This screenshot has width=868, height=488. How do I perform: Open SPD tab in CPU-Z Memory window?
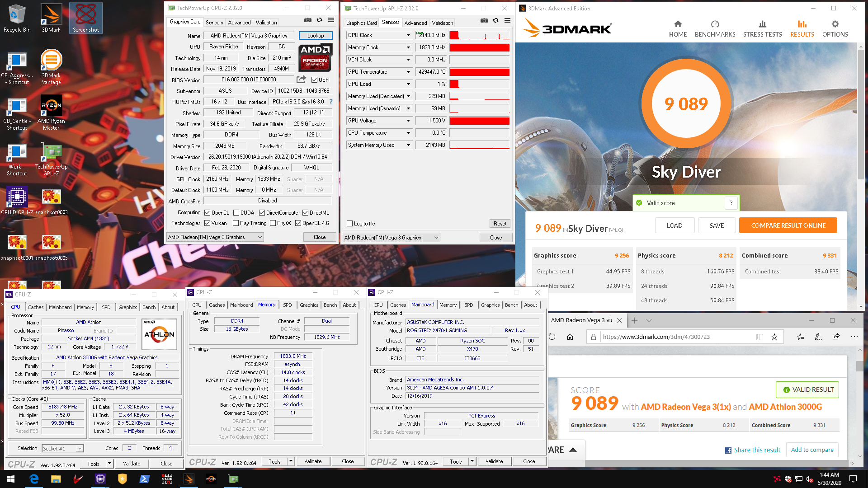coord(288,305)
